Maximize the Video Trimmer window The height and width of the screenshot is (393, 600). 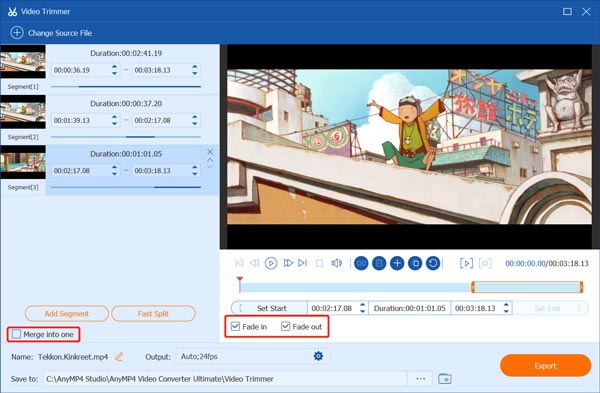pos(567,11)
